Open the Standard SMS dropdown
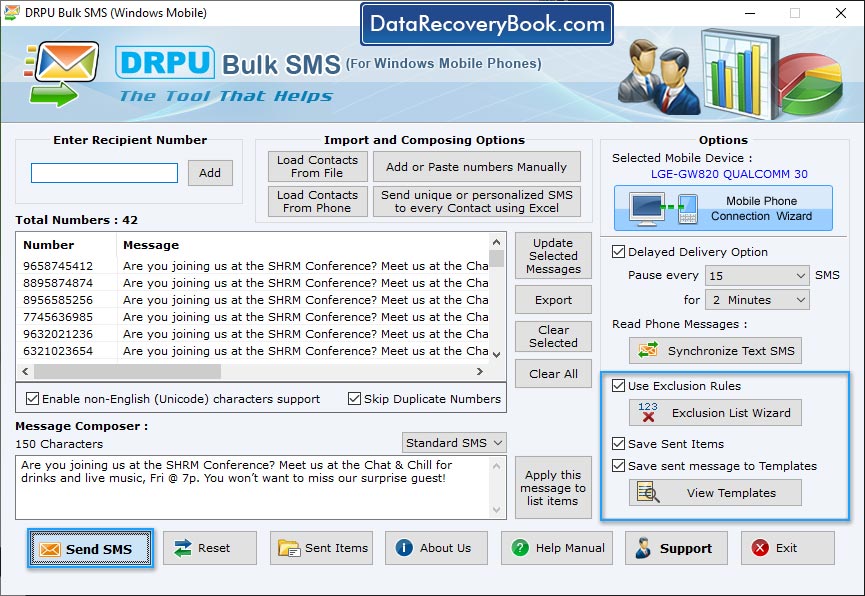This screenshot has width=865, height=596. (x=454, y=442)
